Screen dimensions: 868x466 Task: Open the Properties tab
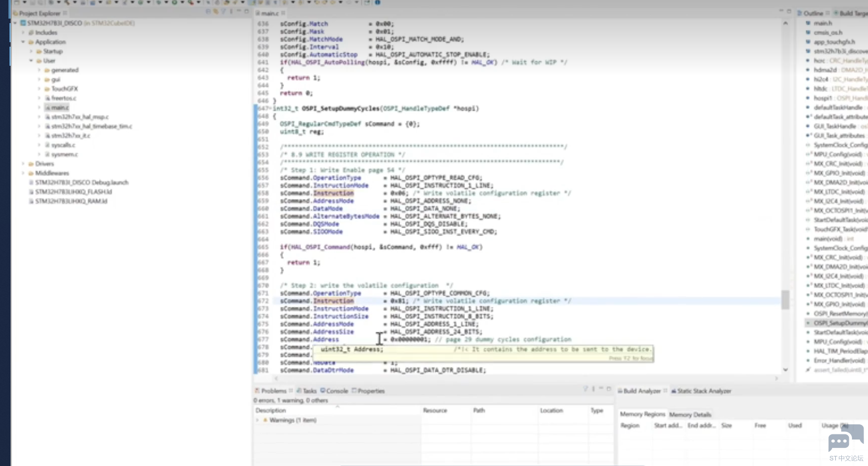coord(369,391)
